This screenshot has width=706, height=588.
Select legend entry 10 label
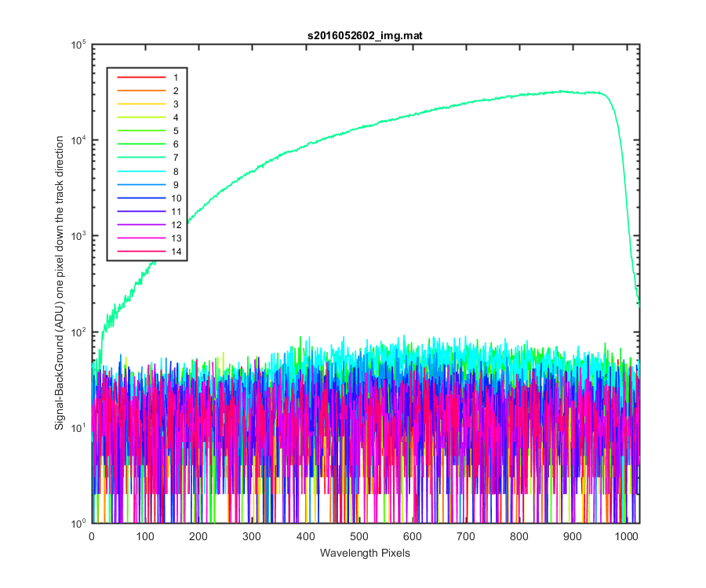176,198
